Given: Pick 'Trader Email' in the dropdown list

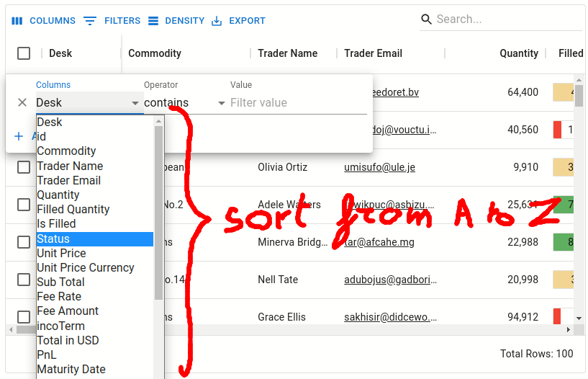Looking at the screenshot, I should click(x=68, y=180).
